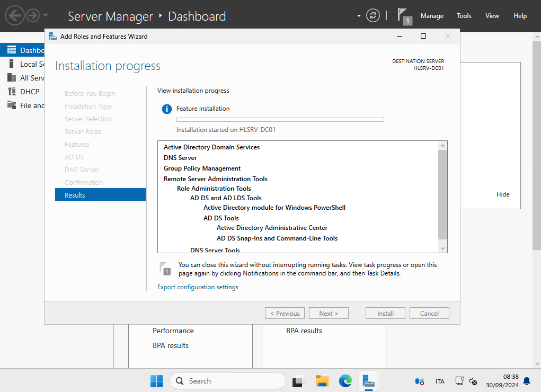Click the Server Manager refresh icon
Viewport: 541px width, 392px height.
(x=373, y=15)
